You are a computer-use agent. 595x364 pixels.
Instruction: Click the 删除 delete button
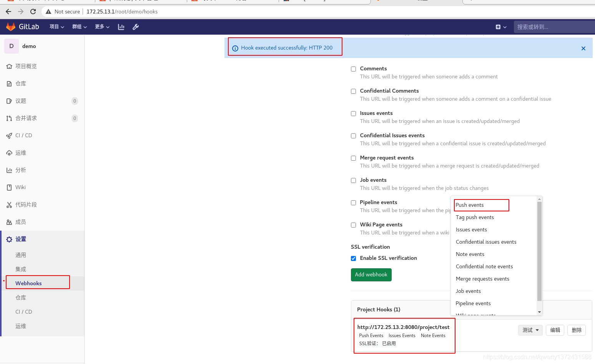click(x=577, y=330)
